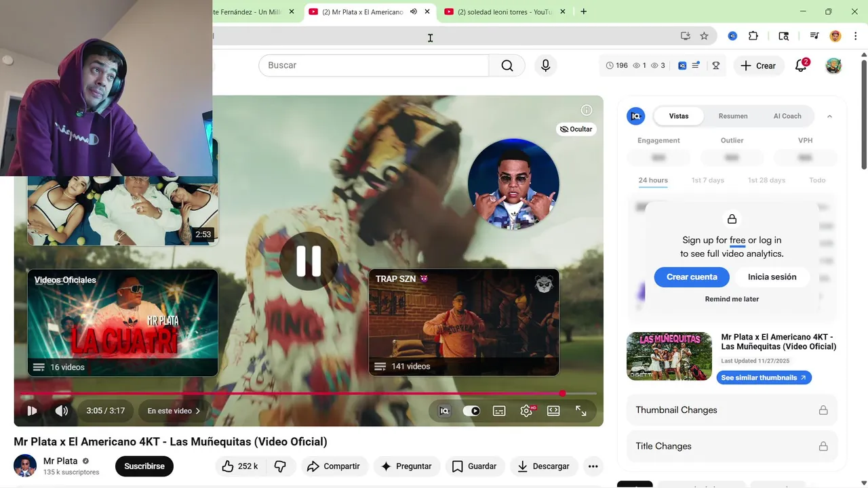Select the AI Coach tab
Viewport: 868px width, 488px height.
pyautogui.click(x=787, y=116)
